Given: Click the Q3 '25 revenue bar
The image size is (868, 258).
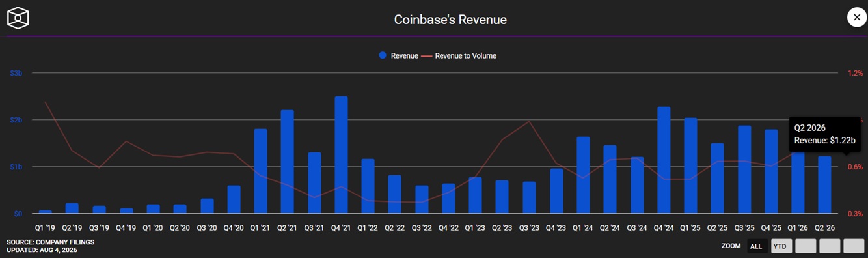Looking at the screenshot, I should point(744,169).
